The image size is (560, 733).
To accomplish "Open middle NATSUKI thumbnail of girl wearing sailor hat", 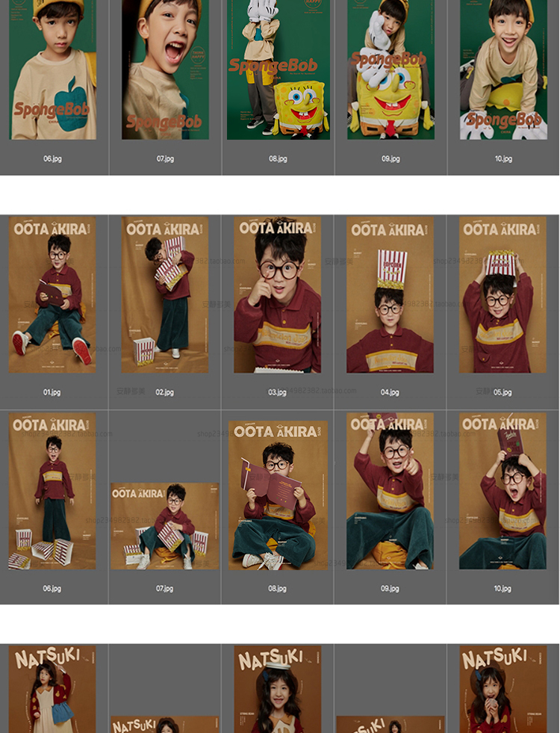I will point(278,689).
